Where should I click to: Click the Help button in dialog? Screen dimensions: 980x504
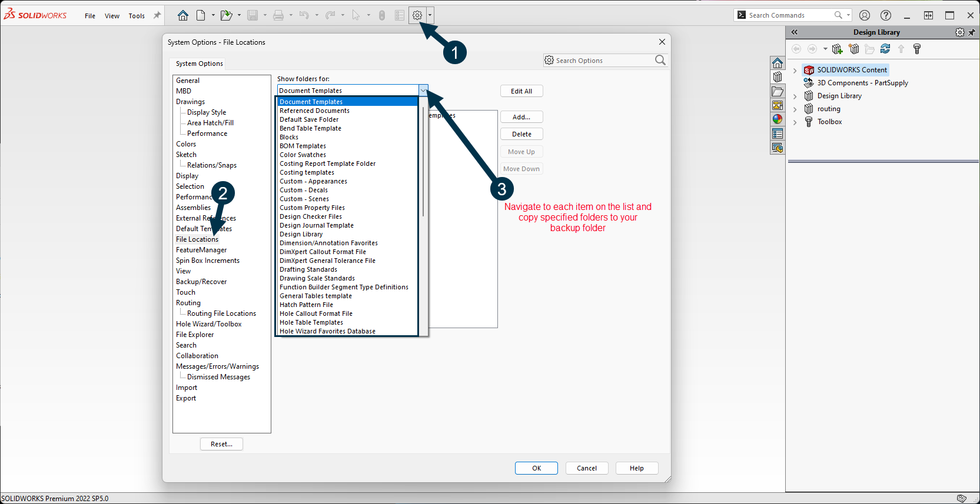(637, 468)
